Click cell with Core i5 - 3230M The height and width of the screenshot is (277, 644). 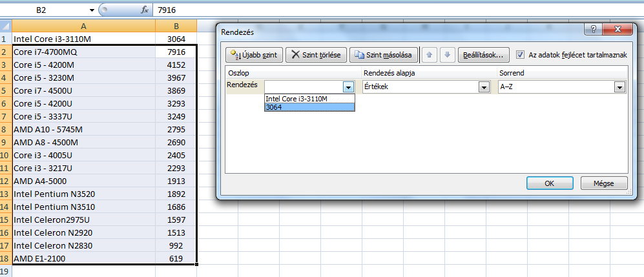click(x=84, y=77)
